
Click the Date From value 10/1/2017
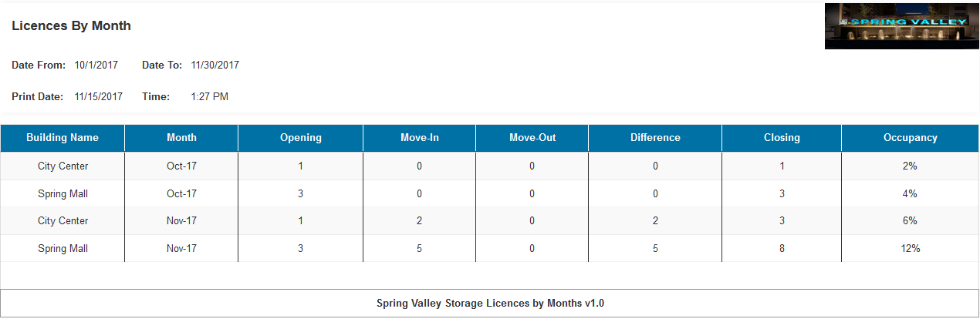[96, 65]
